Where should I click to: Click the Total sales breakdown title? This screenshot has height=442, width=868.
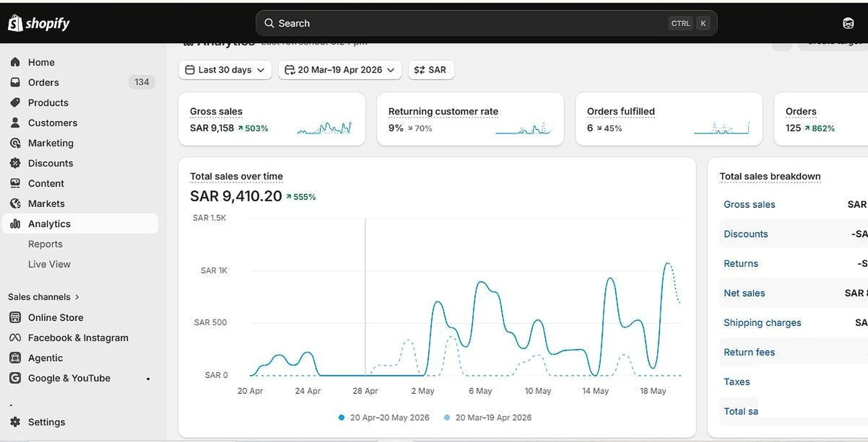click(x=770, y=176)
